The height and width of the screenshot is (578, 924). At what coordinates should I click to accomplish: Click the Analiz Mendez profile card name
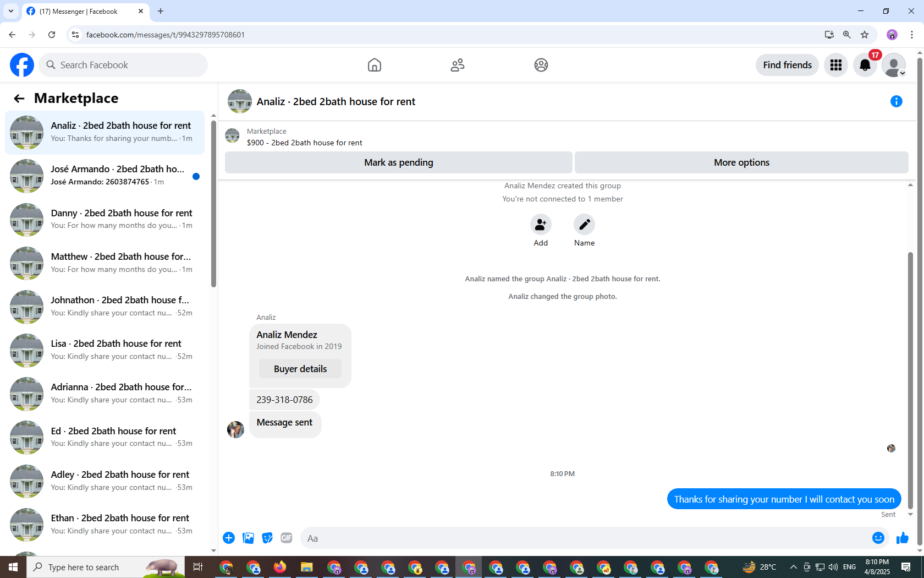click(287, 335)
